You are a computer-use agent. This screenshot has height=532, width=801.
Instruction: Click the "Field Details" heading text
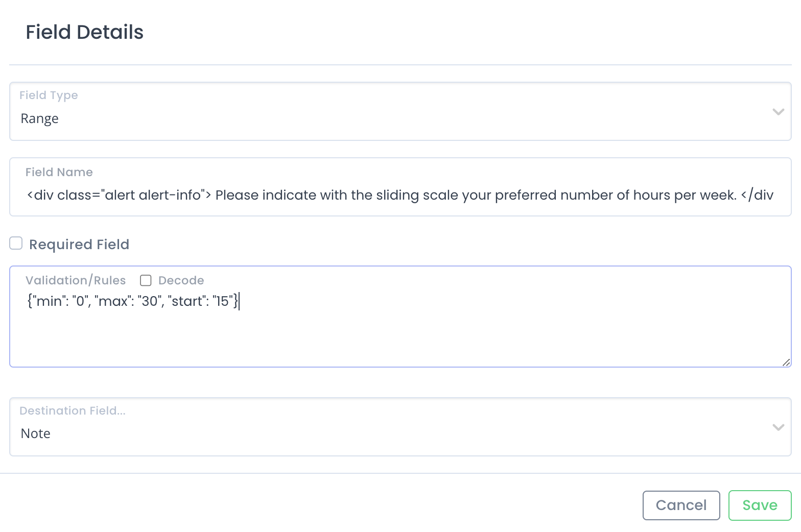tap(85, 32)
